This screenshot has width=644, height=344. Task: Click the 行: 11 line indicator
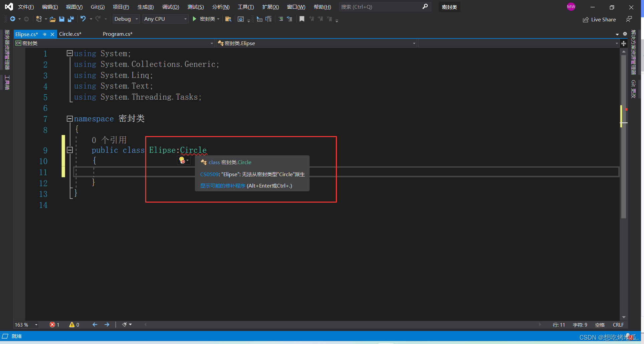click(559, 325)
